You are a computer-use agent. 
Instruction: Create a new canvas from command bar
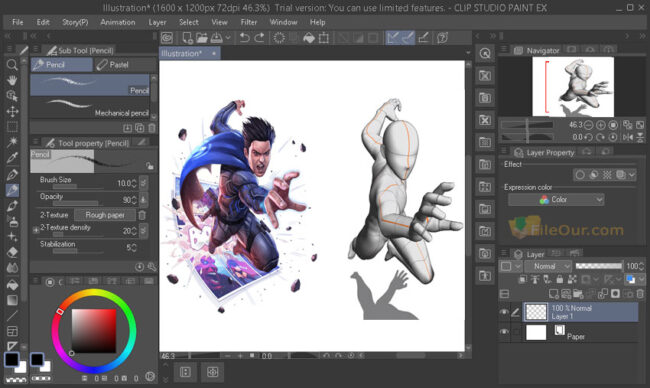(x=187, y=38)
